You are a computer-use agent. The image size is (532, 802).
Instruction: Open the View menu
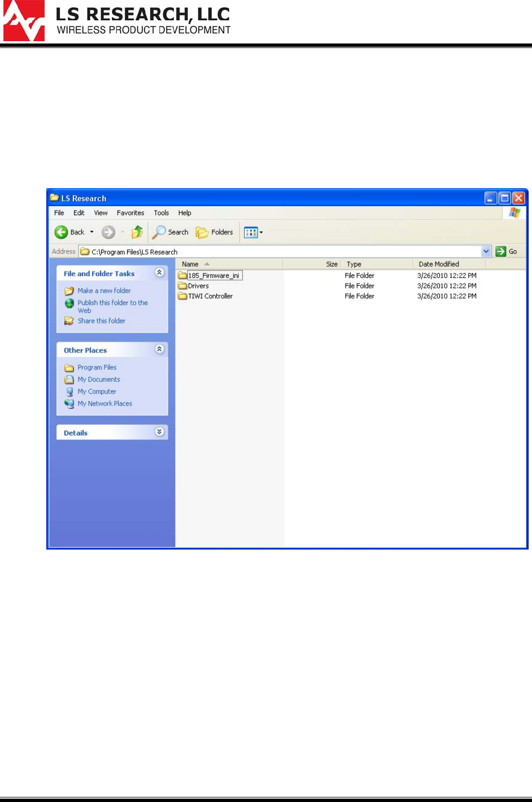click(101, 213)
